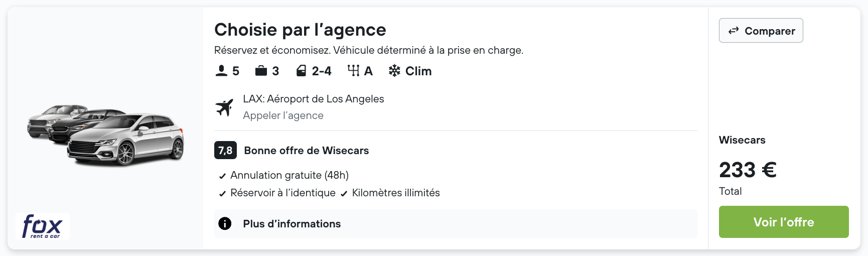
Task: Click the car fleet thumbnail image
Action: 105,136
